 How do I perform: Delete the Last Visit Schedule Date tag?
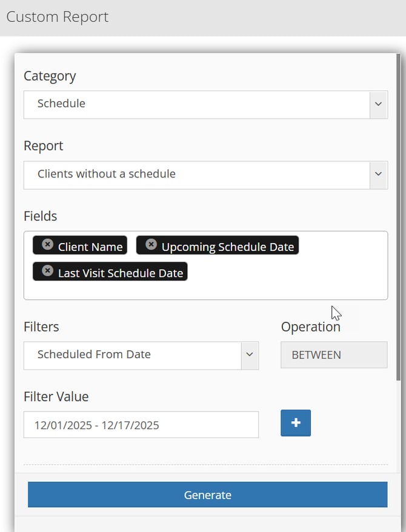click(47, 271)
